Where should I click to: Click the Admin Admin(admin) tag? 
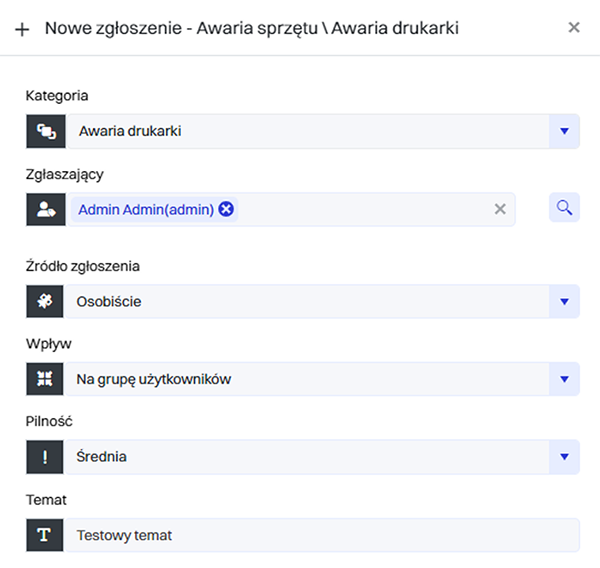(x=145, y=209)
